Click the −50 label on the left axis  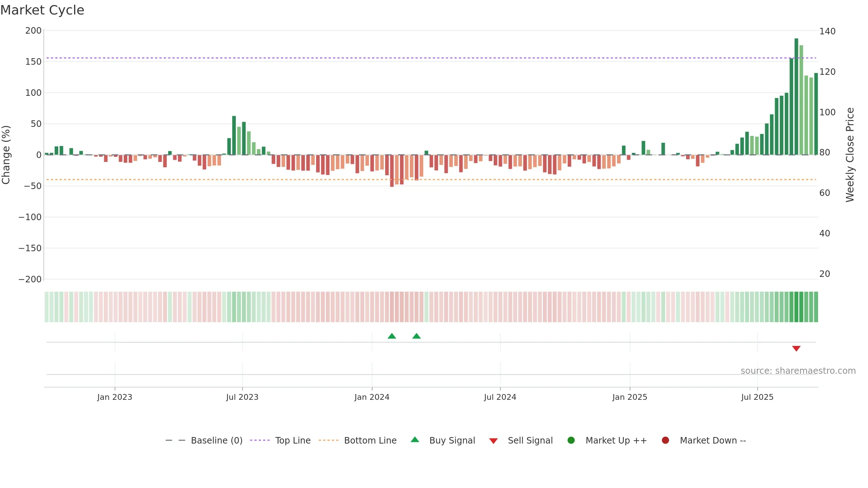click(33, 186)
